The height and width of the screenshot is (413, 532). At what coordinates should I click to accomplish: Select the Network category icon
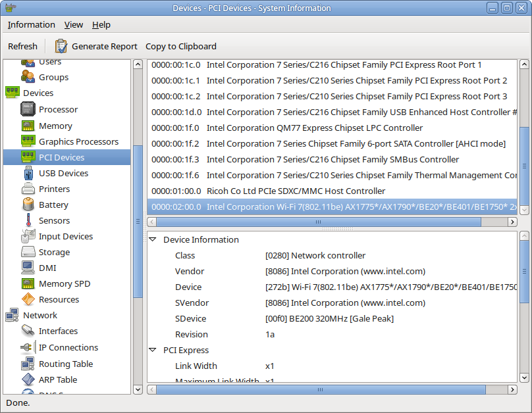point(13,315)
